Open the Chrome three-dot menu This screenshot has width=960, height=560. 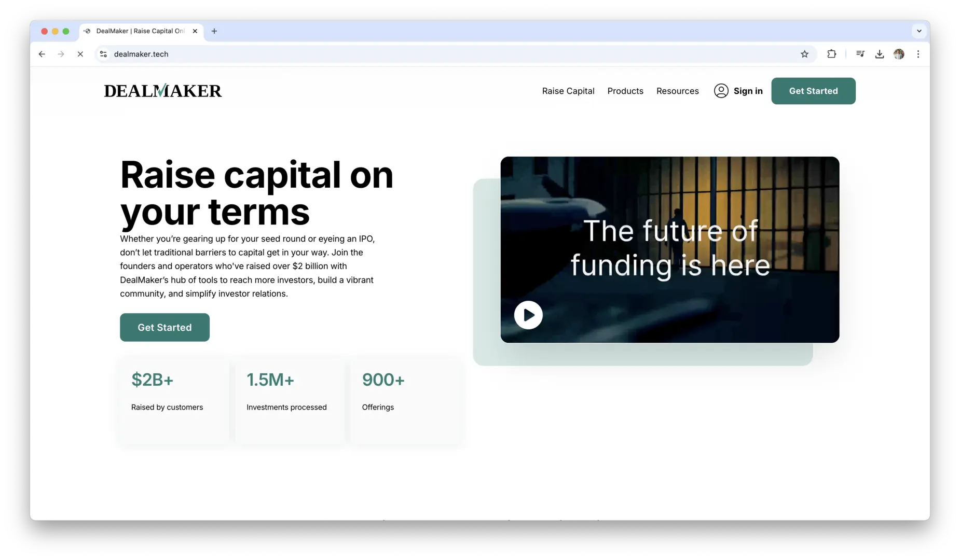918,54
